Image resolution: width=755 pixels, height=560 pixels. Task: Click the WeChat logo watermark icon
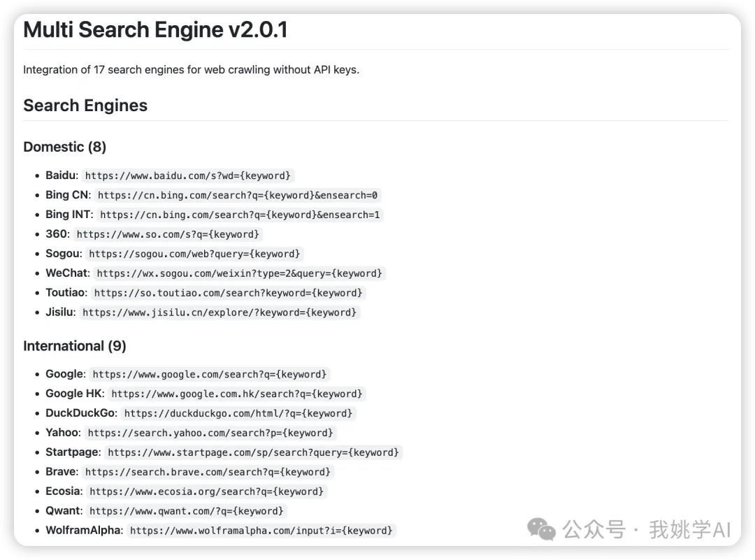(542, 529)
